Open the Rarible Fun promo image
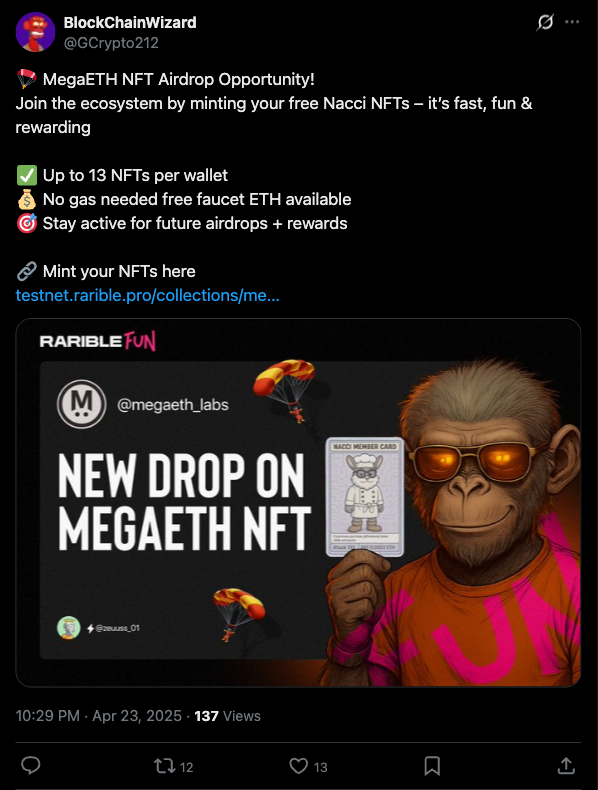Image resolution: width=598 pixels, height=790 pixels. [x=298, y=503]
